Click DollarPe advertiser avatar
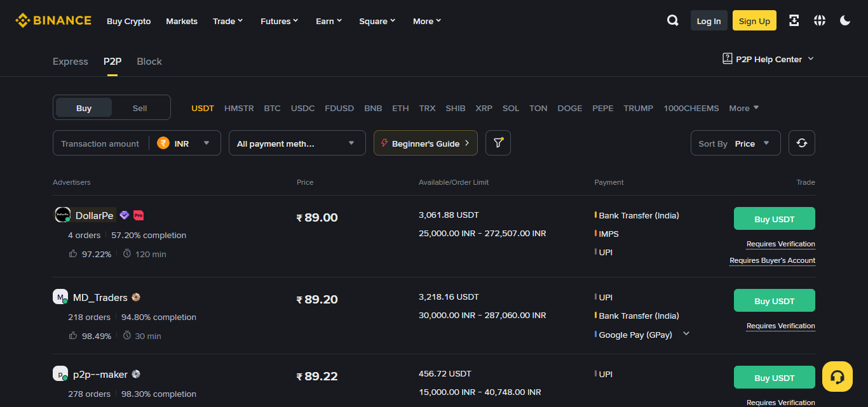 click(x=62, y=215)
